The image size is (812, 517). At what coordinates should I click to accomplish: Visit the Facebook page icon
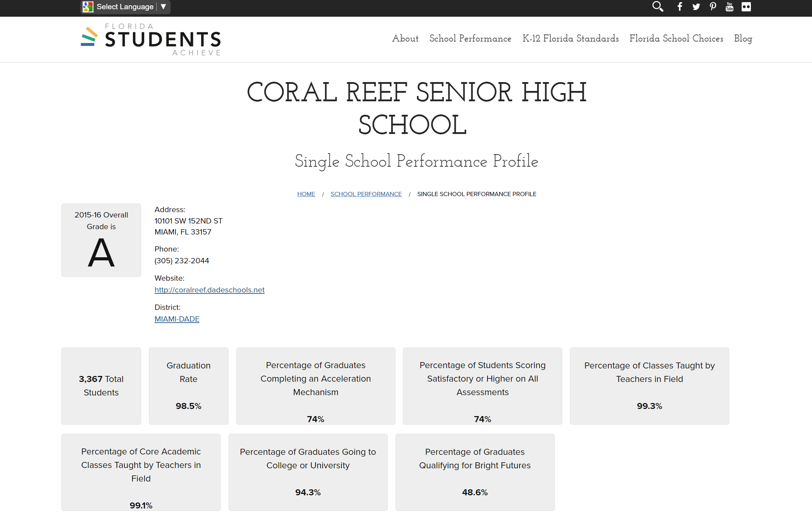click(679, 7)
